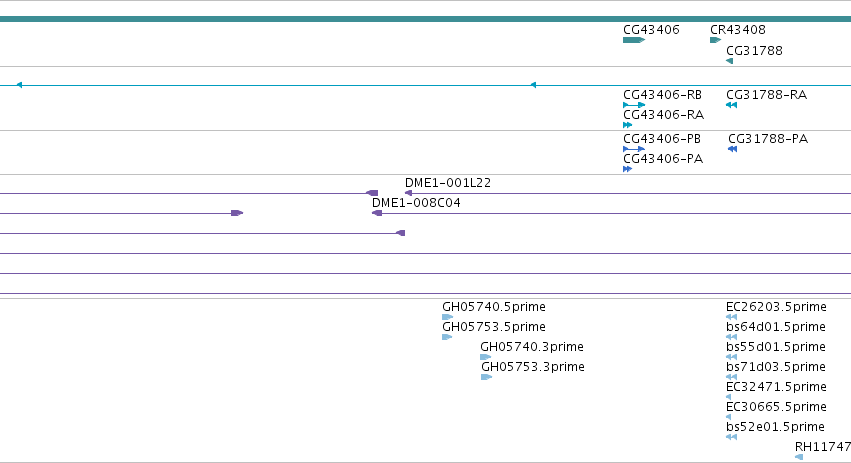Click the GH05740.5prime EST arrow
851x463 pixels.
[x=447, y=317]
